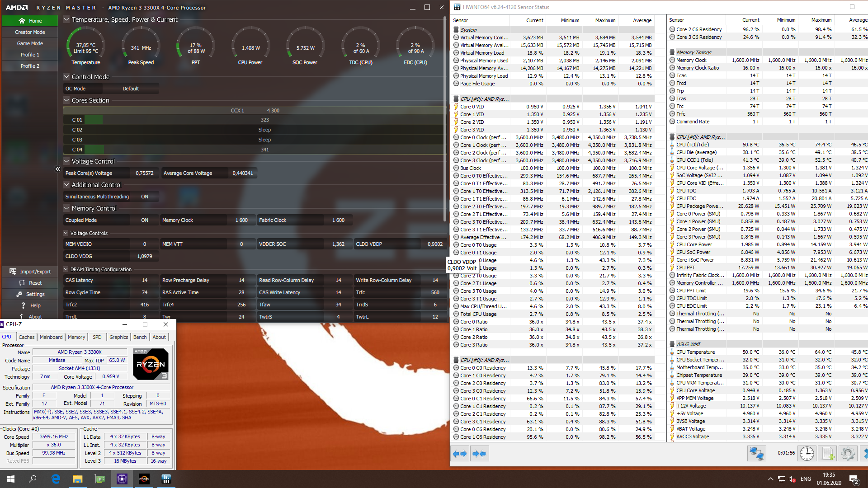
Task: Toggle Simultaneous Multithreading ON value
Action: click(145, 197)
